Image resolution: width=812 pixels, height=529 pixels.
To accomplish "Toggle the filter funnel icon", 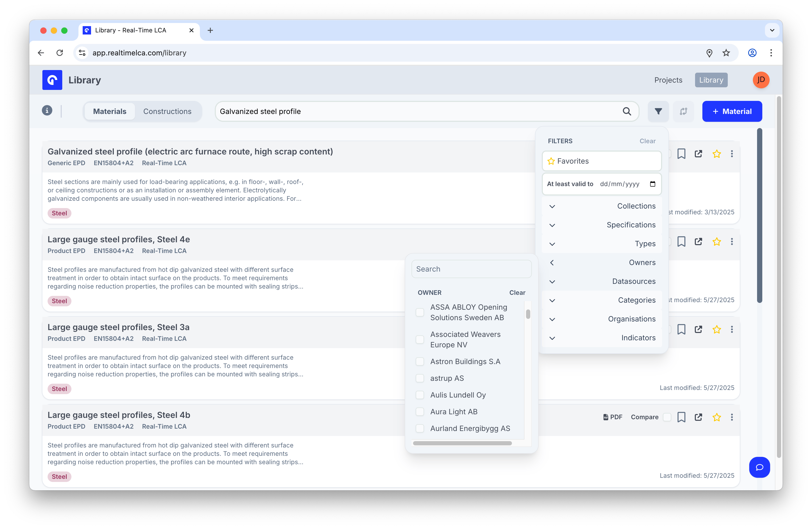I will [x=658, y=111].
